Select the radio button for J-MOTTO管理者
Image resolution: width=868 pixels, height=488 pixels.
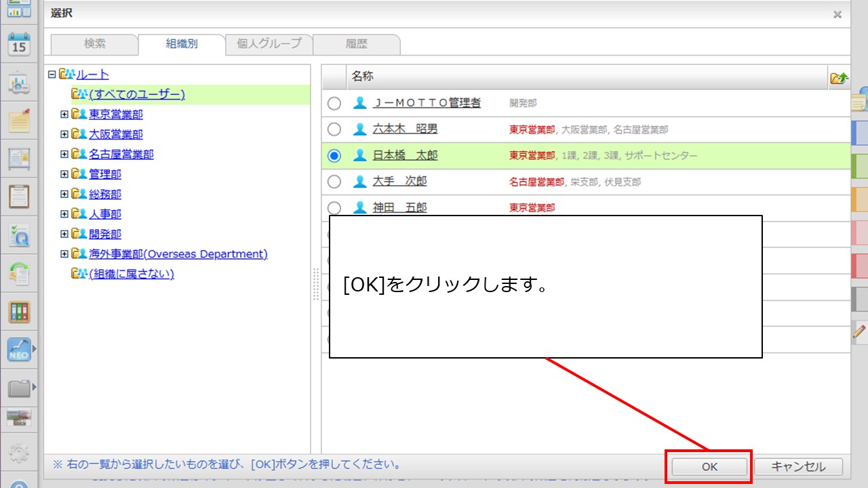click(x=334, y=103)
